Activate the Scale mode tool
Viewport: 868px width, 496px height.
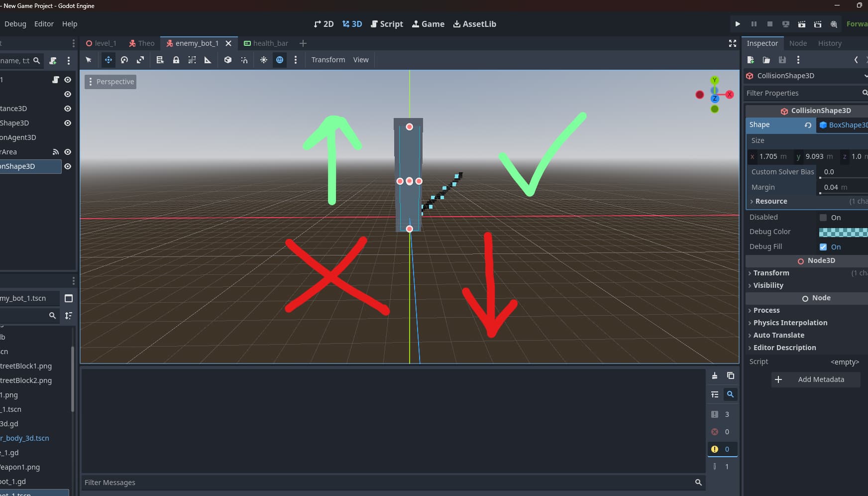click(x=140, y=60)
